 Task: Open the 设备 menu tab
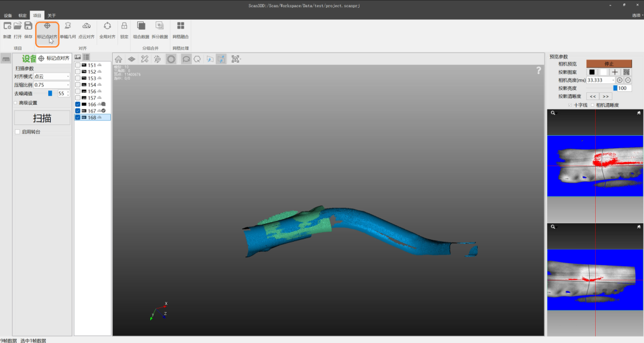(x=8, y=15)
